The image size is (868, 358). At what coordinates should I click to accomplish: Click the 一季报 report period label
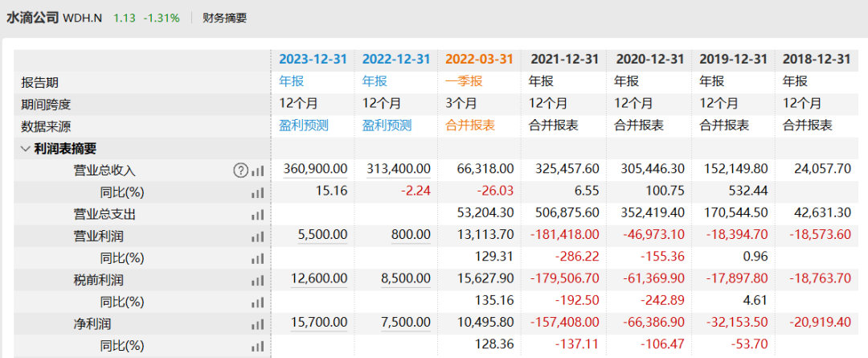(463, 81)
